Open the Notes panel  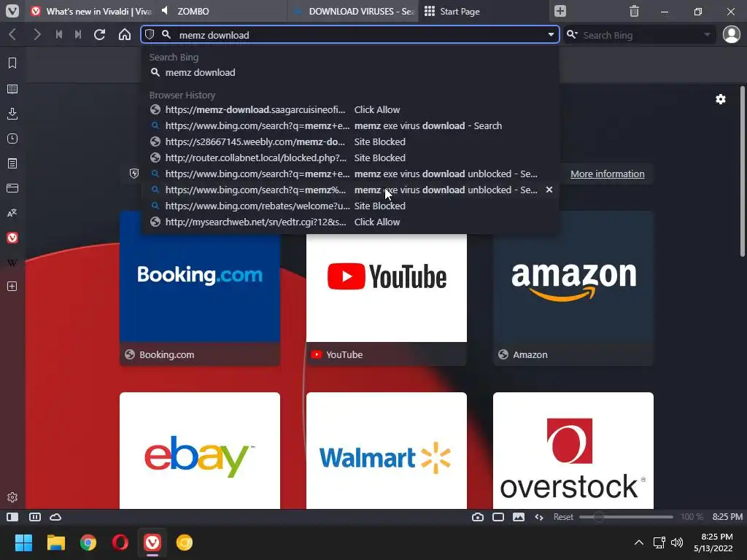click(12, 163)
